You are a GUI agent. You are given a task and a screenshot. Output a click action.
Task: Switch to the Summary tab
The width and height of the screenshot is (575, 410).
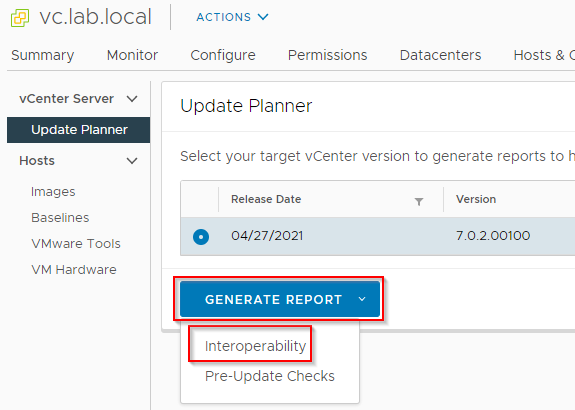(43, 55)
